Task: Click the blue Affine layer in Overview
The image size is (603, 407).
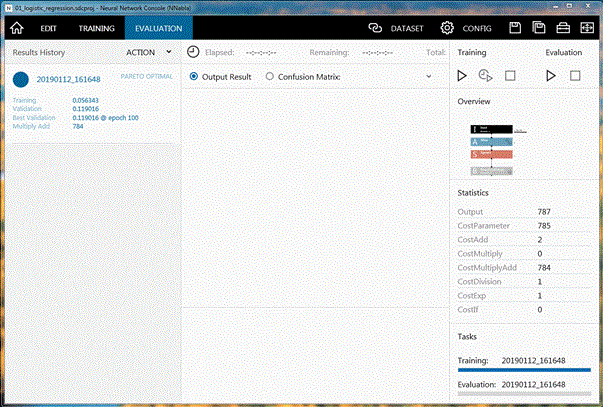Action: pyautogui.click(x=491, y=142)
